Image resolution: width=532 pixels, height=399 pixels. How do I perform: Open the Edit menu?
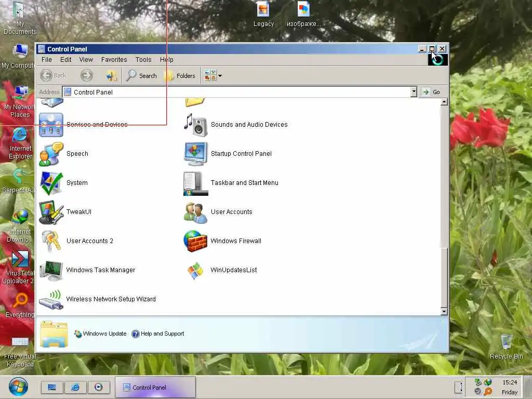[66, 60]
